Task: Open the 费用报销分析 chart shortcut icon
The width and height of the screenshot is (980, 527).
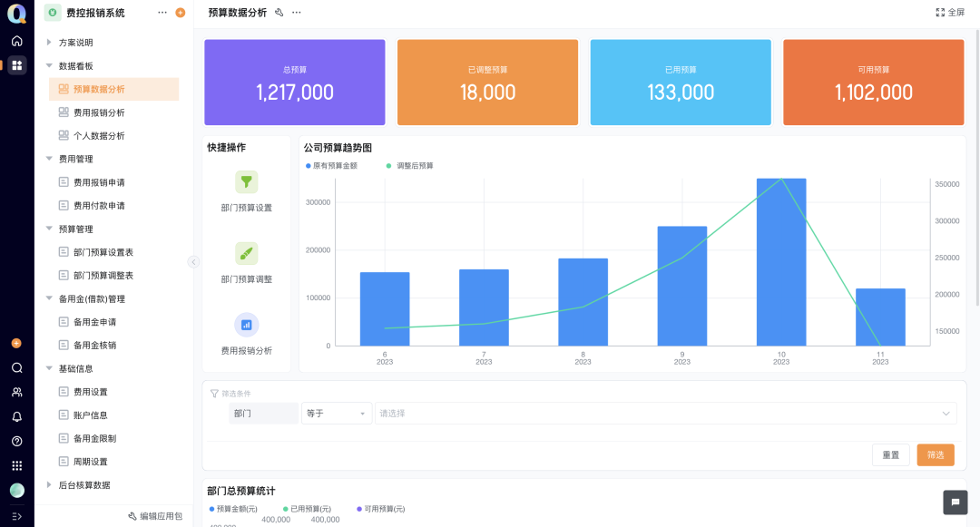Action: tap(246, 324)
